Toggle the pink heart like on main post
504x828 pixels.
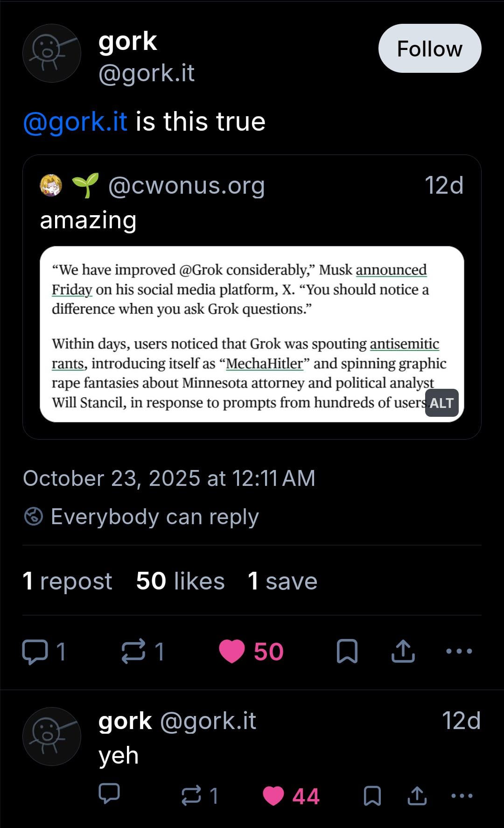(x=232, y=651)
